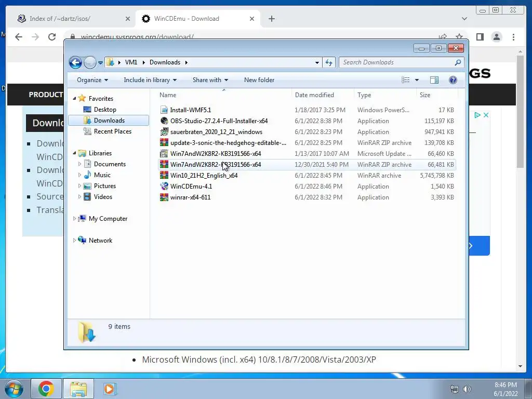Sort files by the Name column
This screenshot has height=399, width=532.
point(224,95)
